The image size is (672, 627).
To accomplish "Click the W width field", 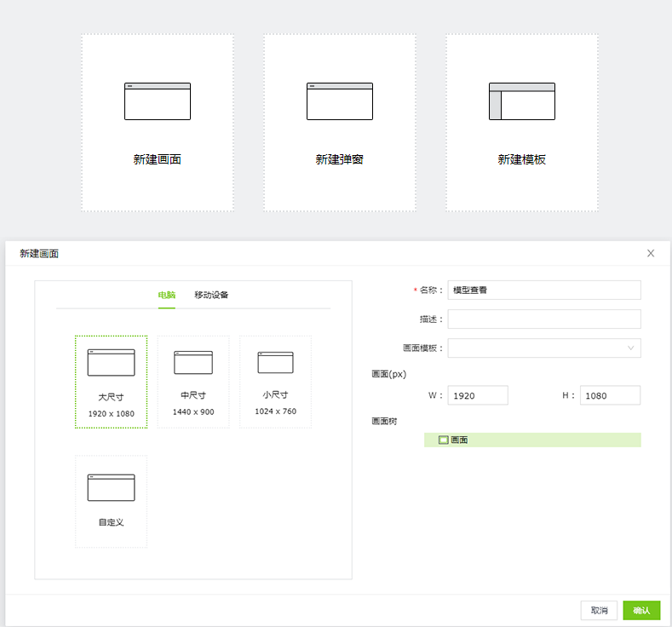I will [478, 395].
